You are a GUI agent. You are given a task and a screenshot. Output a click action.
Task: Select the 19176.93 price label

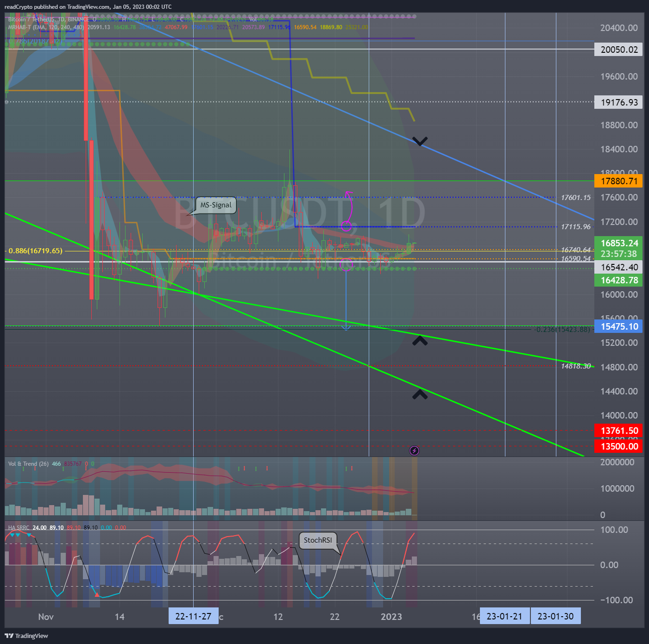pyautogui.click(x=618, y=102)
